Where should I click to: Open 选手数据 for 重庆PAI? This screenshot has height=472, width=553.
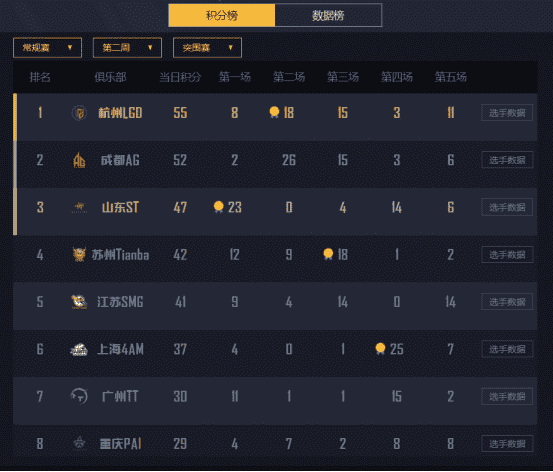point(507,444)
